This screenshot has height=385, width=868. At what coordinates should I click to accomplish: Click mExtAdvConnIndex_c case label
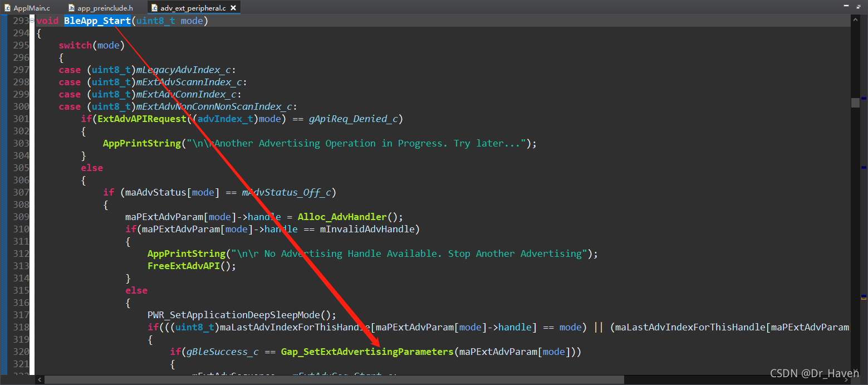point(187,94)
